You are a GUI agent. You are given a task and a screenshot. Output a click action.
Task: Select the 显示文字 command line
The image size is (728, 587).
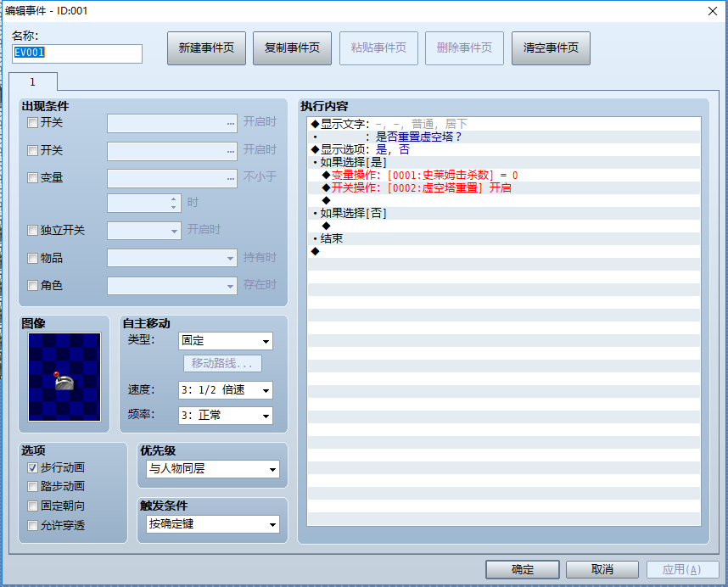[x=504, y=124]
